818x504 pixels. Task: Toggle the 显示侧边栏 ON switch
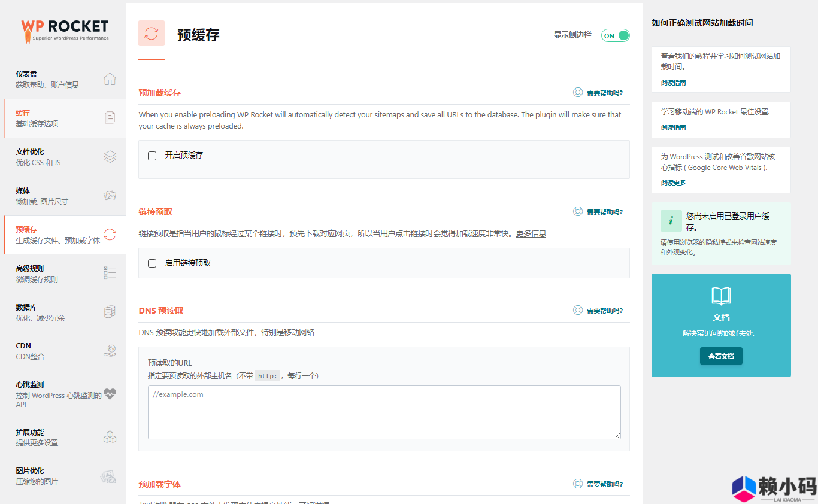(x=616, y=35)
